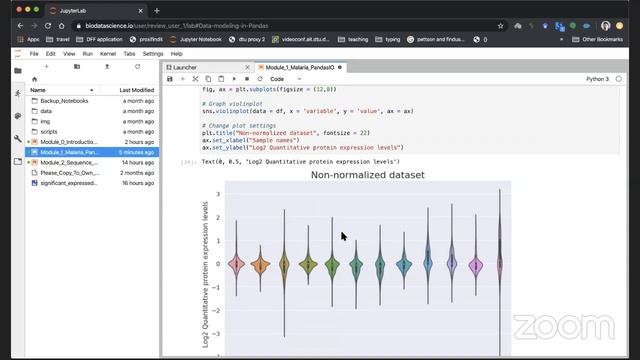Close the Launcher tab
640x360 pixels.
pyautogui.click(x=247, y=67)
